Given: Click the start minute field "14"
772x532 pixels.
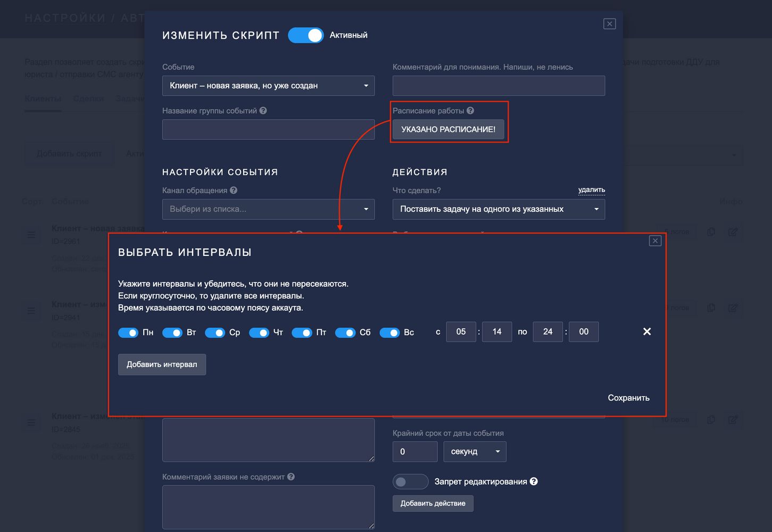Looking at the screenshot, I should point(497,331).
